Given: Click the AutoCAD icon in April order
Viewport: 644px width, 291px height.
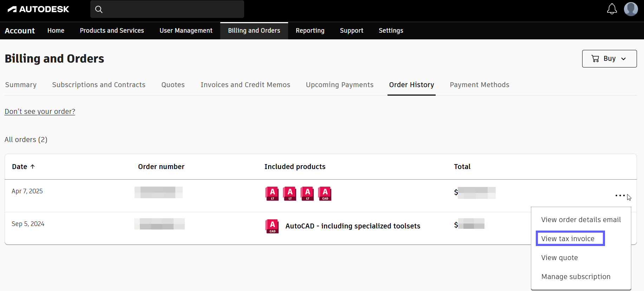Looking at the screenshot, I should (325, 193).
